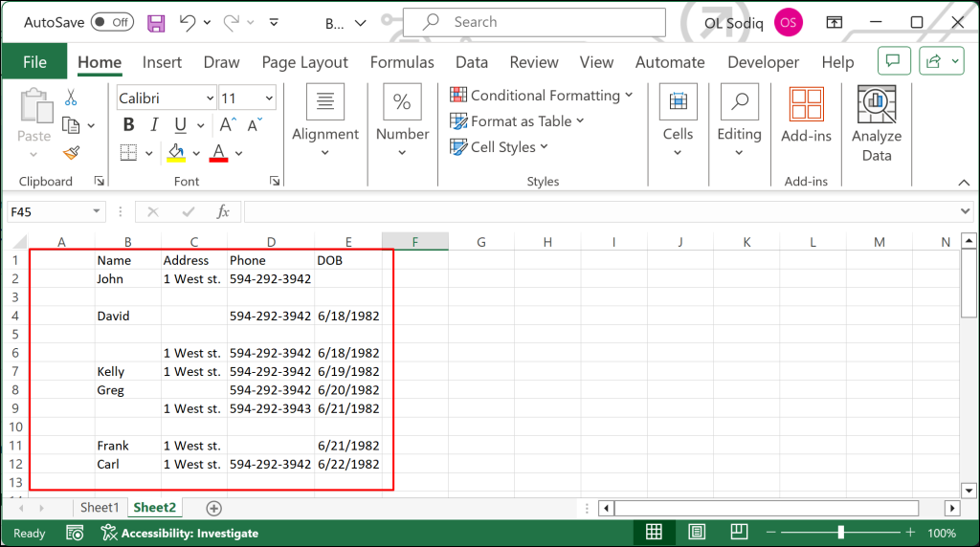Expand the formula bar chevron
980x547 pixels.
[965, 211]
